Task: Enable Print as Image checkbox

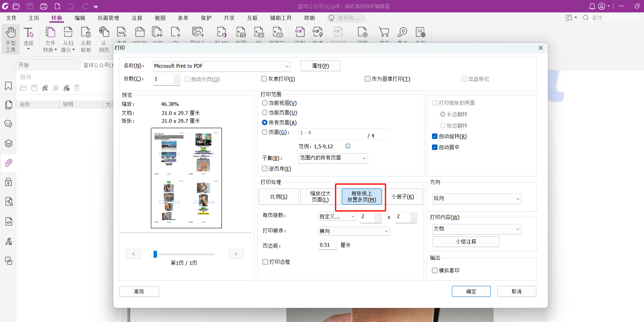Action: 368,79
